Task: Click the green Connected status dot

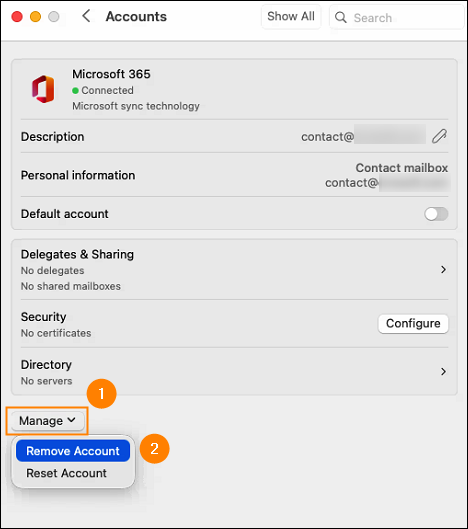Action: click(75, 90)
